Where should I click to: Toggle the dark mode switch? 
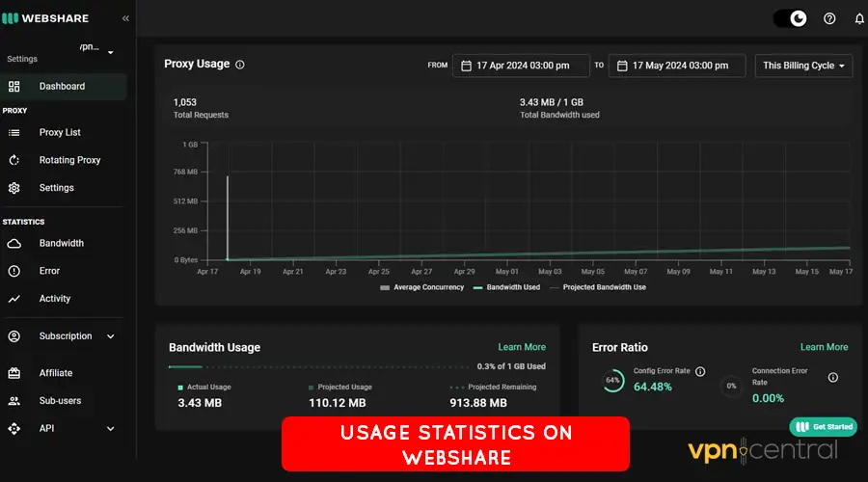[790, 19]
